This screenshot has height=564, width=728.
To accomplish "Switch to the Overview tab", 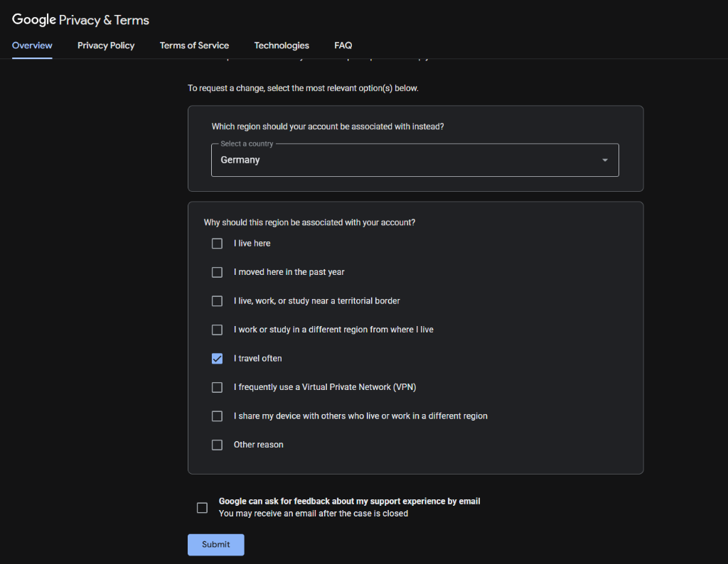I will click(x=32, y=45).
